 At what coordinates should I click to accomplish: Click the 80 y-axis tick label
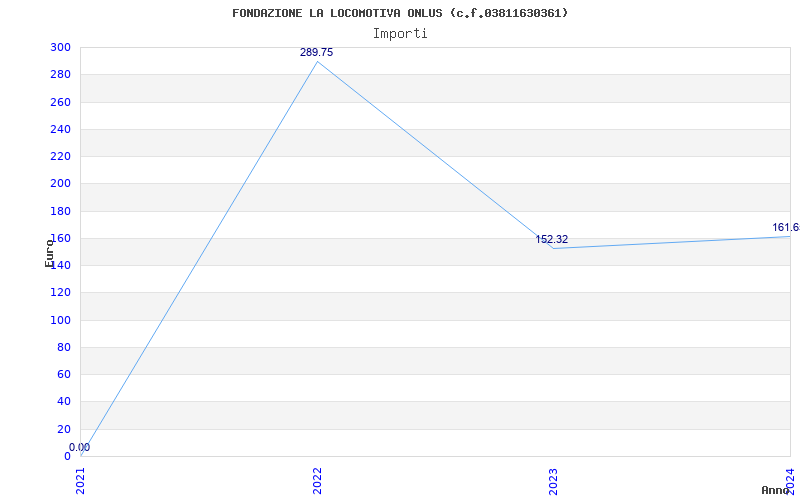[64, 347]
